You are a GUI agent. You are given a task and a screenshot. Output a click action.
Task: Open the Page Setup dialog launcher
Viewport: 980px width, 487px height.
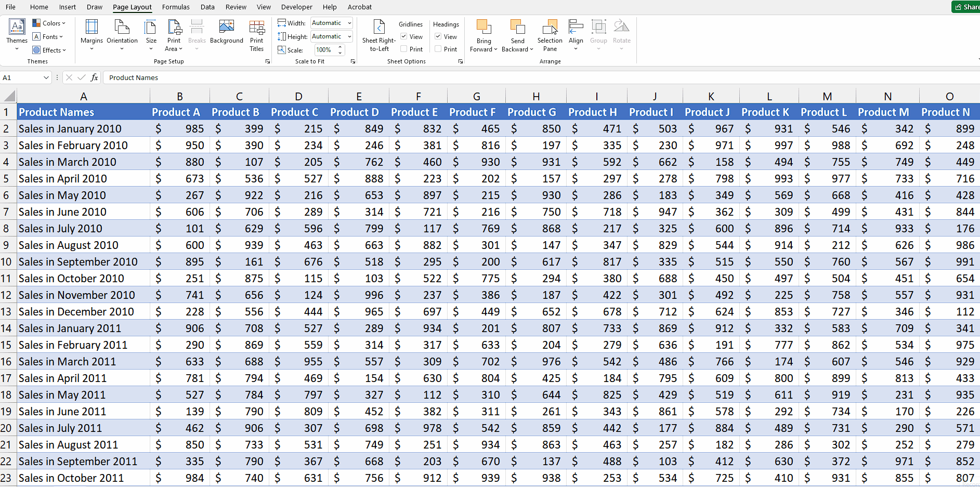tap(267, 61)
